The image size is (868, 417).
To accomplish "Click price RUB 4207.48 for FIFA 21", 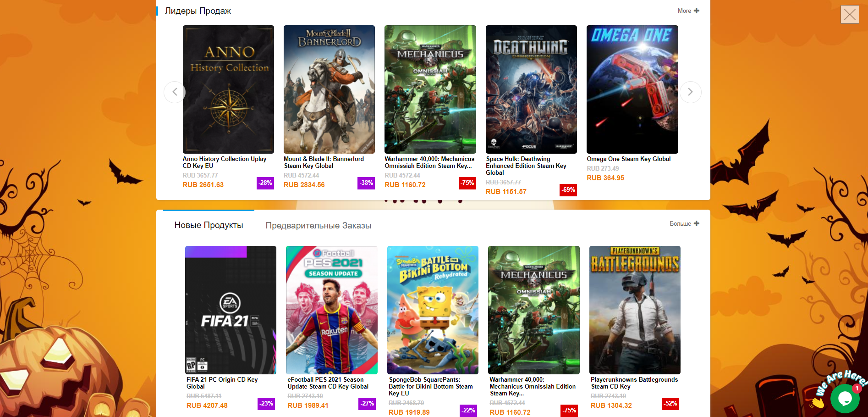I will (207, 406).
